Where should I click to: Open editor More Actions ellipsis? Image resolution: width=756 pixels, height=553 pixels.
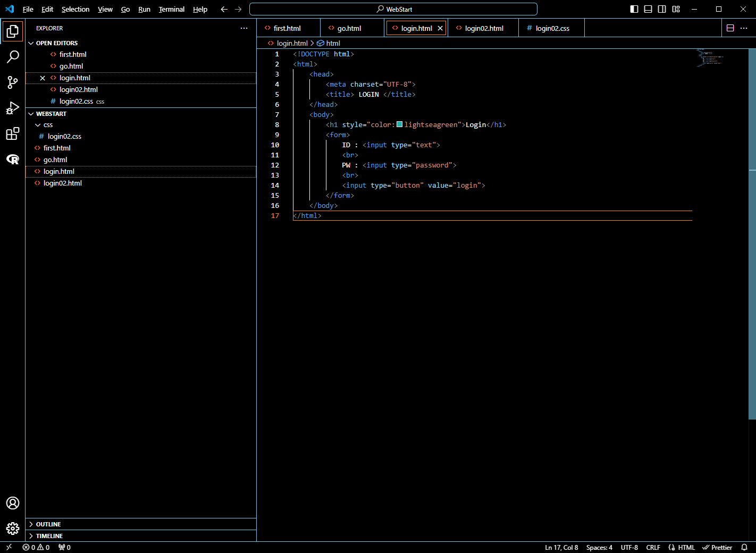coord(744,28)
